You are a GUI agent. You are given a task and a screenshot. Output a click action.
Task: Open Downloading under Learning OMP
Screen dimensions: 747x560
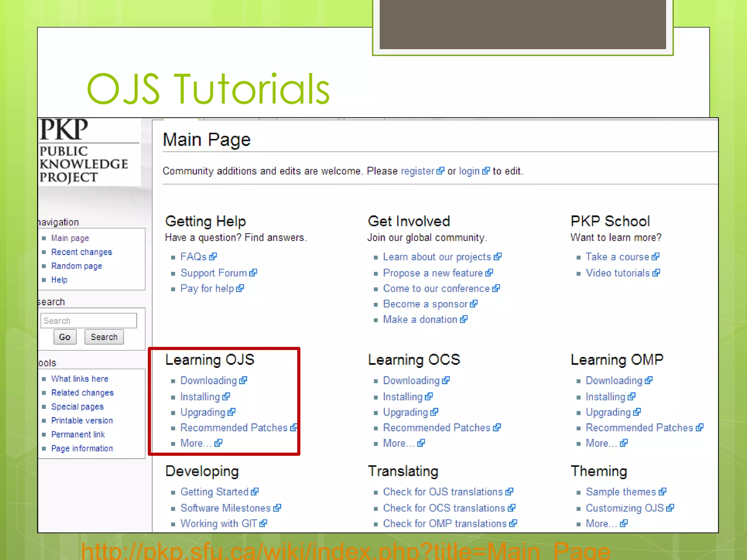tap(614, 380)
